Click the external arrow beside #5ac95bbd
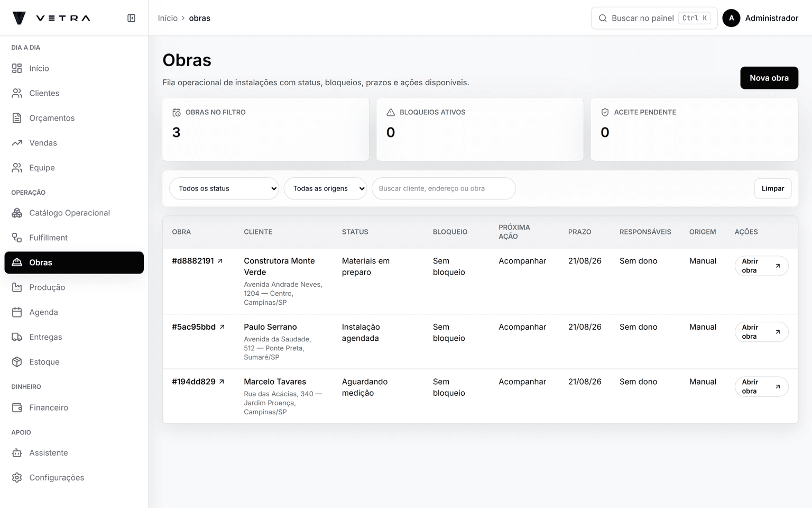 click(x=222, y=327)
